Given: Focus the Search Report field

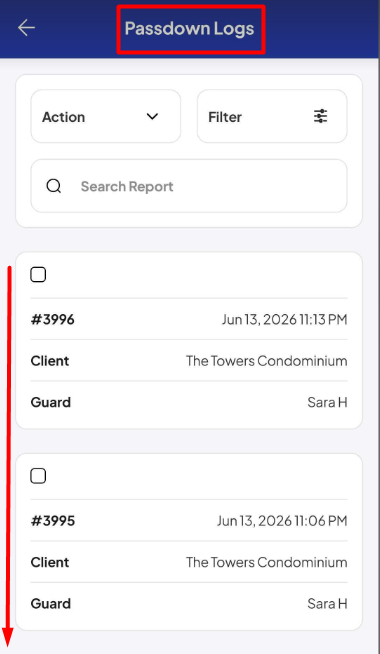Looking at the screenshot, I should click(189, 186).
